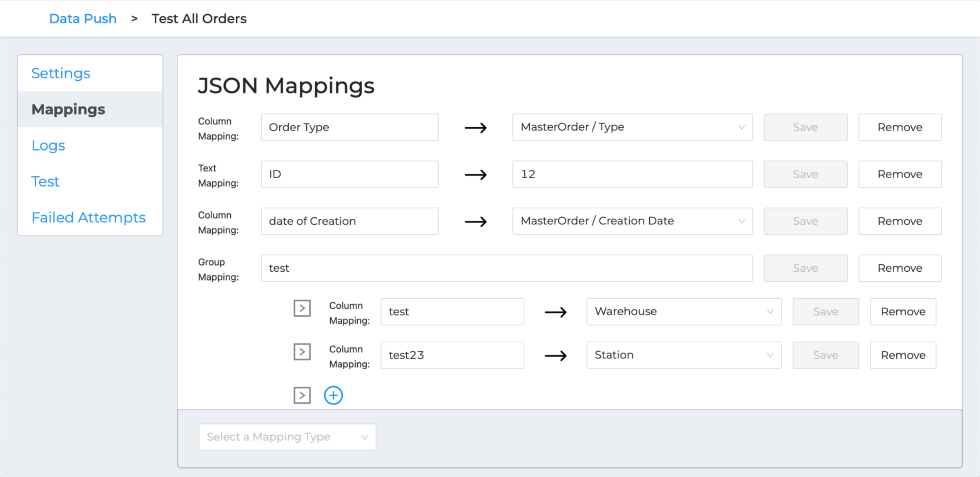Click the Failed Attempts link in sidebar
The height and width of the screenshot is (477, 980).
(x=89, y=218)
